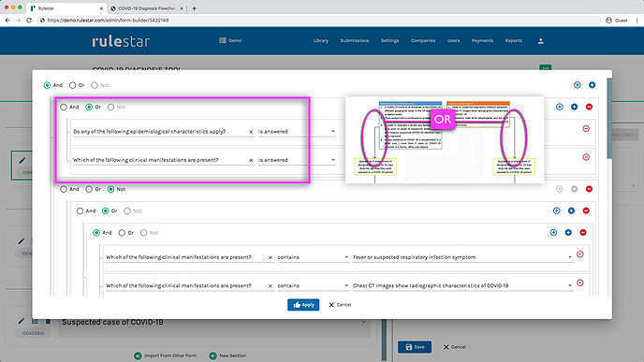This screenshot has height=362, width=644.
Task: Click the Save button behind the dialog
Action: point(415,347)
